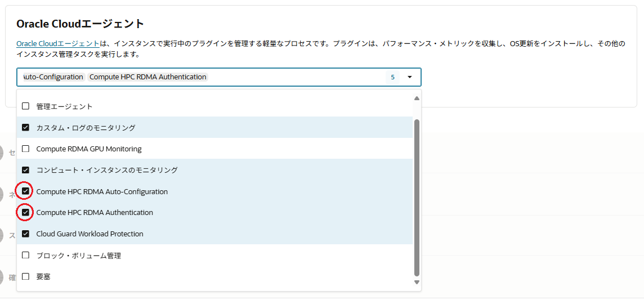Enable Compute RDMA GPU Monitoring plugin
This screenshot has width=644, height=300.
pyautogui.click(x=25, y=149)
